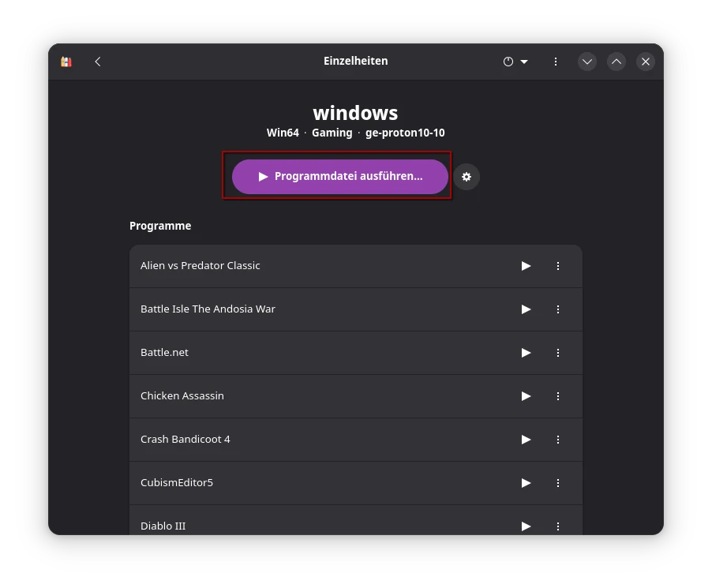712x588 pixels.
Task: Click Programmdatei ausführen button
Action: point(340,177)
